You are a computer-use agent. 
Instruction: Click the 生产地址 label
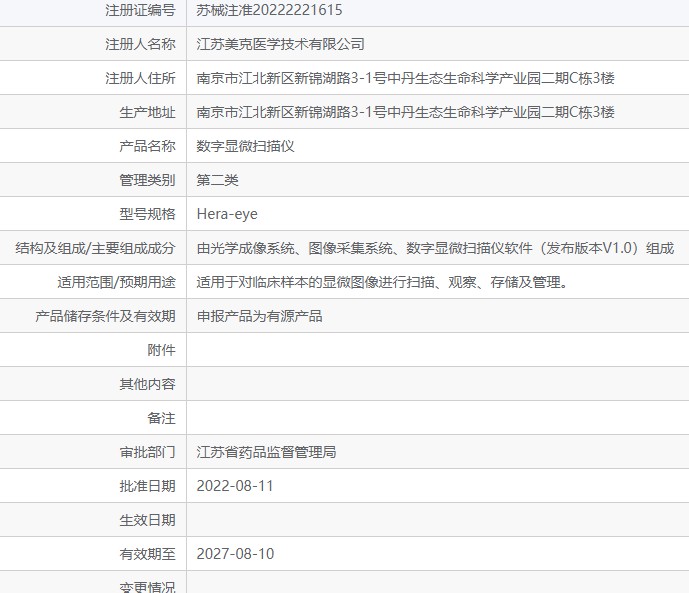pyautogui.click(x=147, y=112)
